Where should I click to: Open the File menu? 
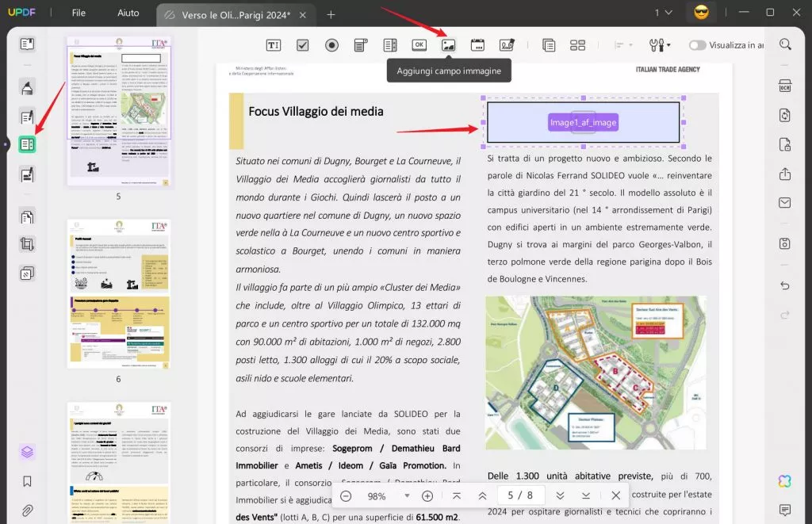point(79,13)
